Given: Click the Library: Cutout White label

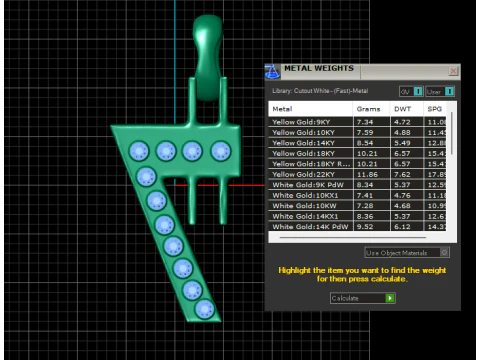Looking at the screenshot, I should click(x=320, y=91).
